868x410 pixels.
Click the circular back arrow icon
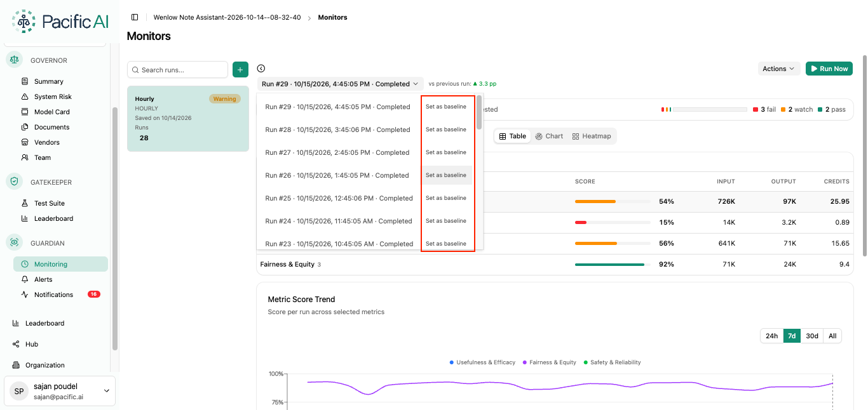[x=261, y=69]
